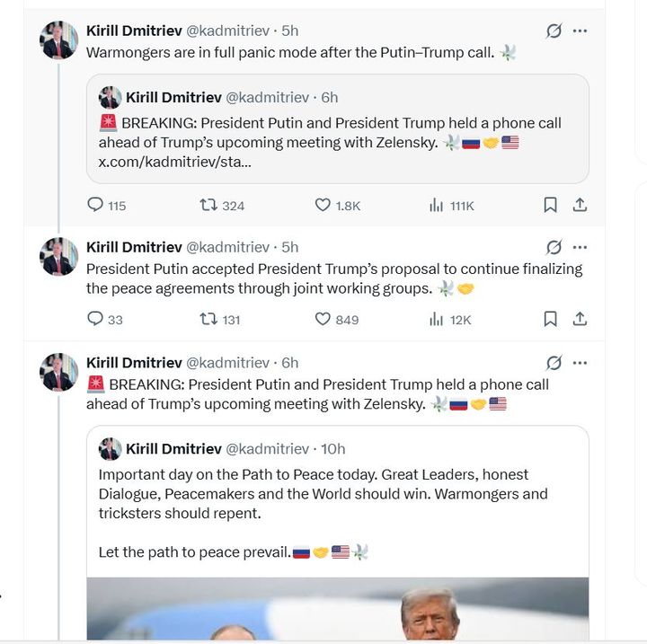Open more options menu on second tweet
Image resolution: width=647 pixels, height=644 pixels.
[x=580, y=247]
